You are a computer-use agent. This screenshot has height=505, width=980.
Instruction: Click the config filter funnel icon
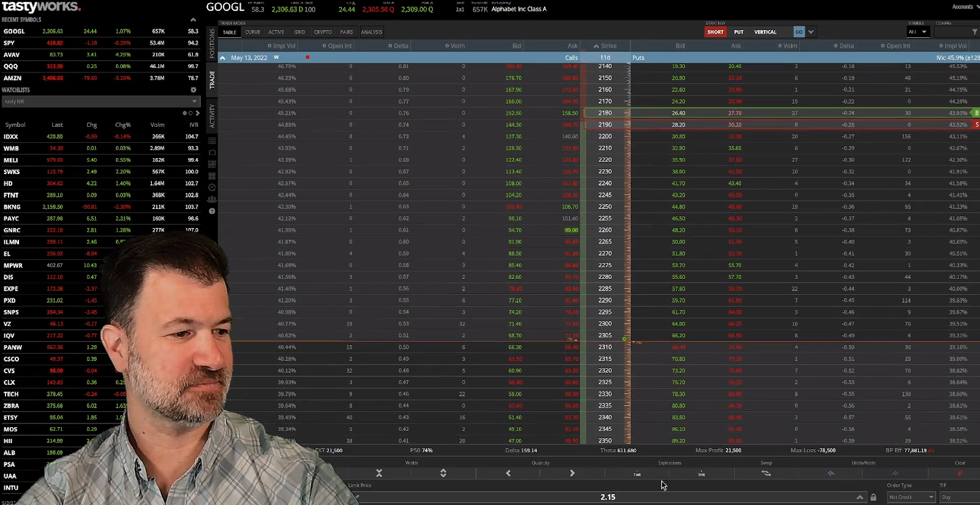pos(974,32)
